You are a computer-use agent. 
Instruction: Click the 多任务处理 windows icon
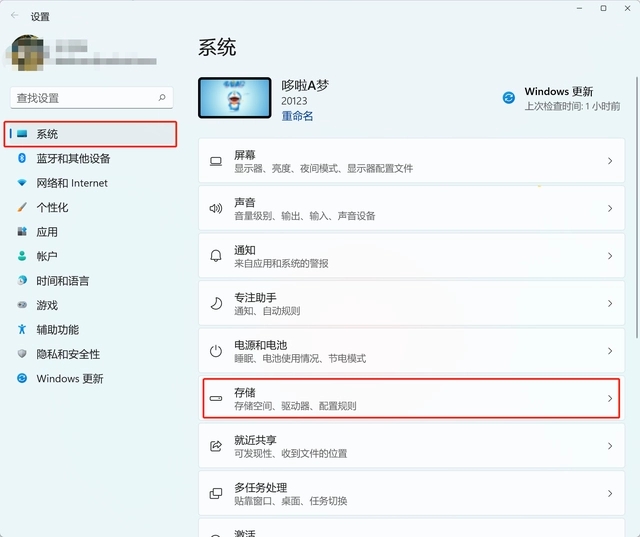coord(216,494)
